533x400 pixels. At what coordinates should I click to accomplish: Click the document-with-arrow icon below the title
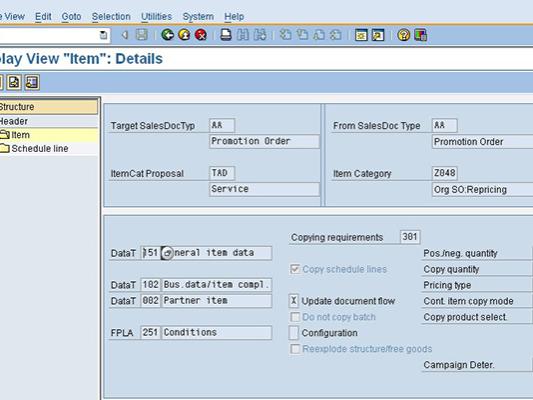click(14, 82)
